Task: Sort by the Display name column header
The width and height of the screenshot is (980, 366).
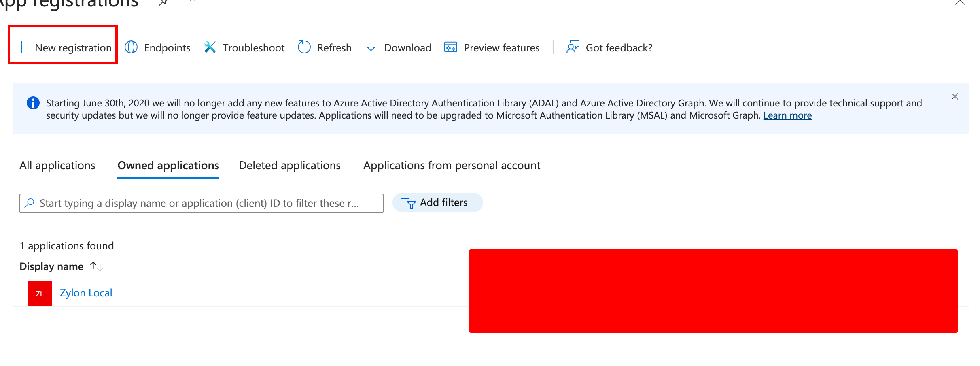Action: [x=51, y=266]
